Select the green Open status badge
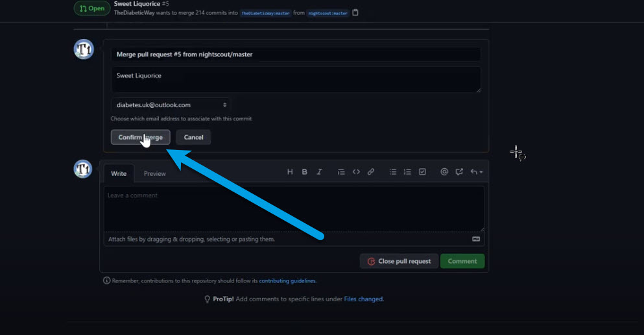644x335 pixels. click(x=92, y=8)
